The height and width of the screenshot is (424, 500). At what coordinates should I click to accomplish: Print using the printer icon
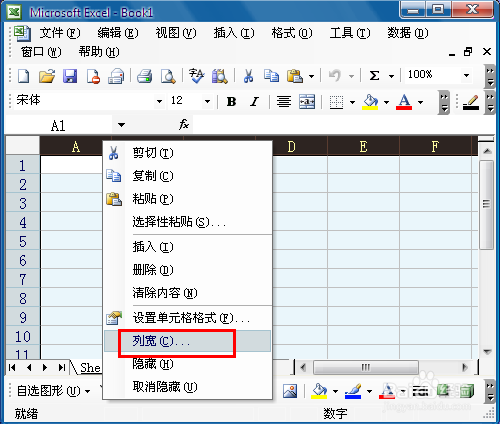click(x=145, y=76)
